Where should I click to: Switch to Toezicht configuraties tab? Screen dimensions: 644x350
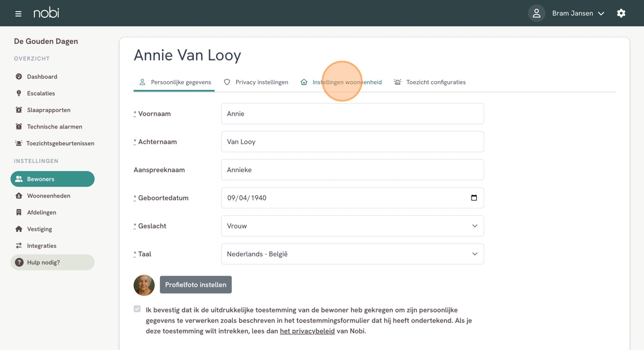click(x=430, y=82)
